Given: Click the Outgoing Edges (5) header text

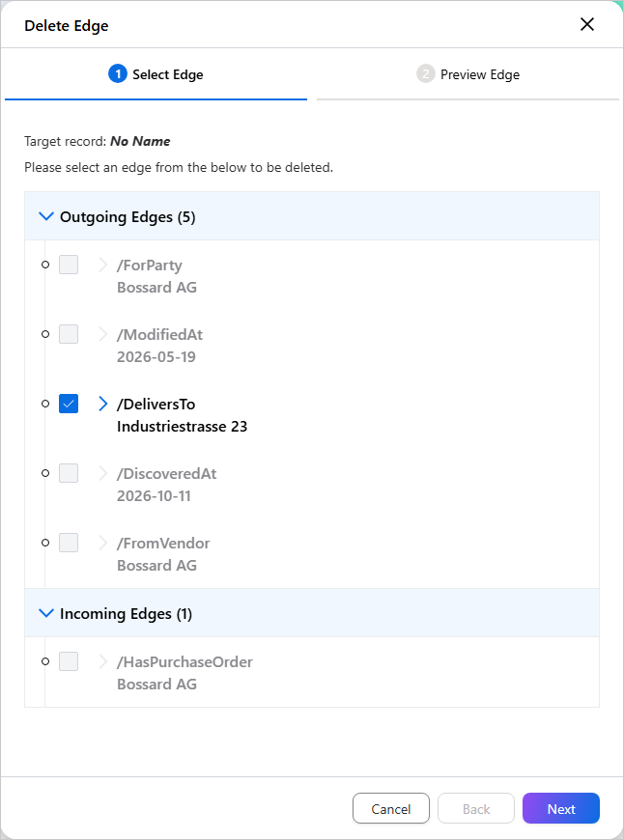Looking at the screenshot, I should [128, 217].
